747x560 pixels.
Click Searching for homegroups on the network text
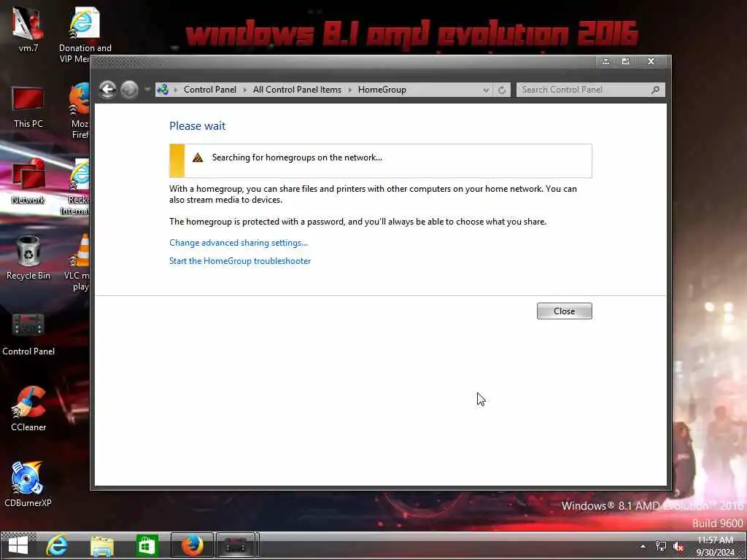297,157
